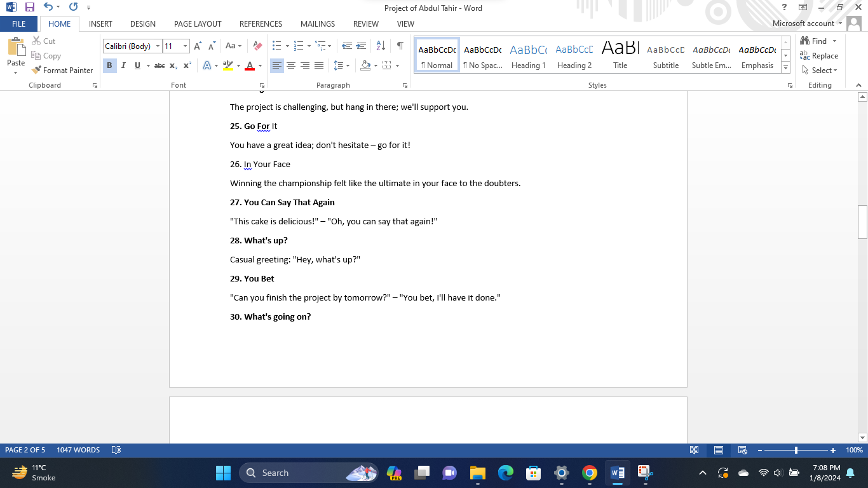This screenshot has height=488, width=868.
Task: Sort the text alphabetically with the A-Z icon
Action: coord(381,46)
